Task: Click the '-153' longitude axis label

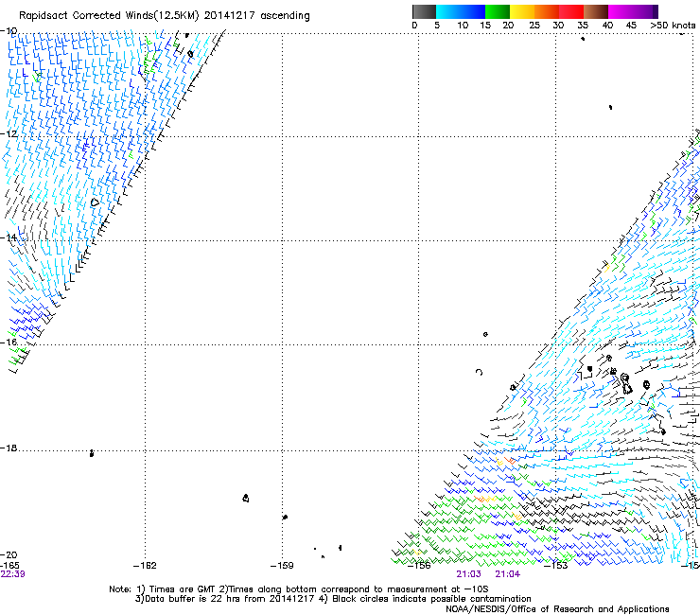Action: click(556, 566)
